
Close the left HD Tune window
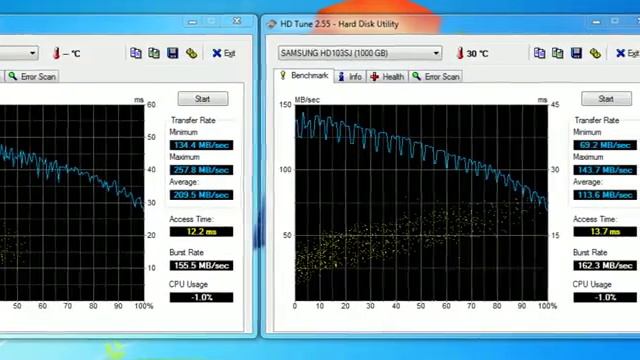click(237, 21)
